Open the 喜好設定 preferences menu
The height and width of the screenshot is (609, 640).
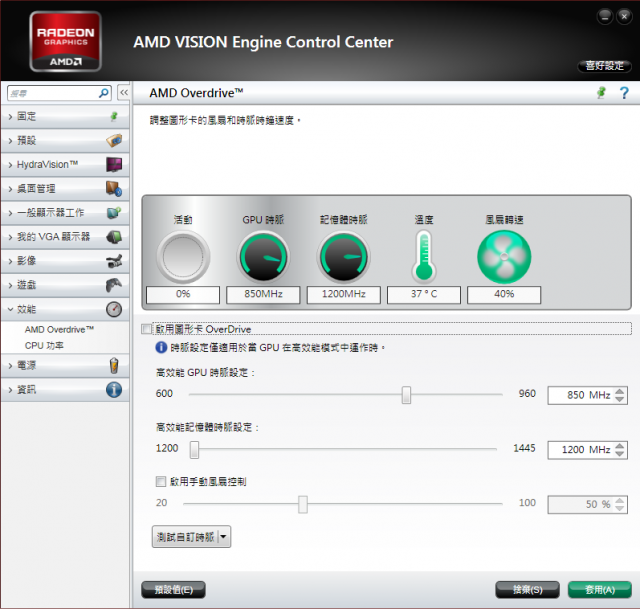604,66
